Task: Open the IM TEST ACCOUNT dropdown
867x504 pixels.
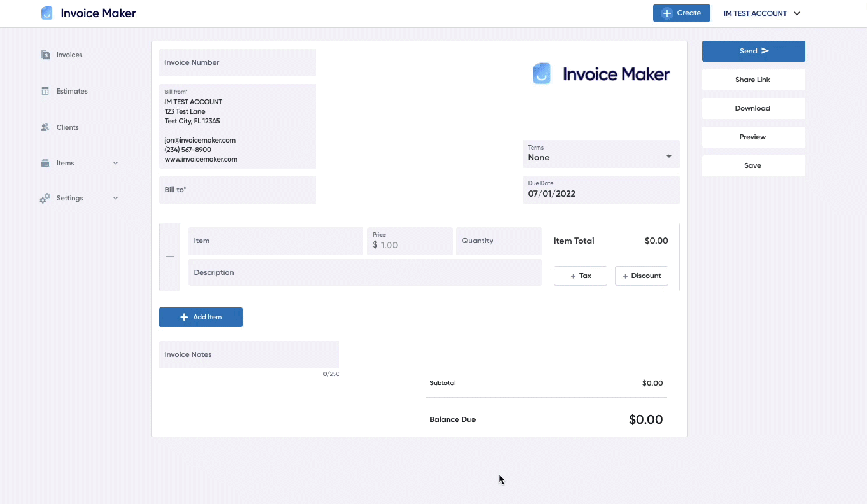Action: [761, 13]
